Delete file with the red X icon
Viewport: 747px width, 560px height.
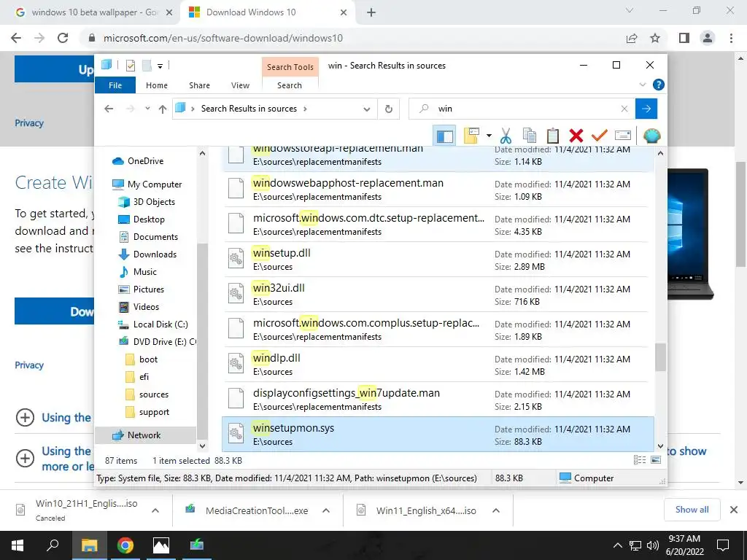click(576, 136)
